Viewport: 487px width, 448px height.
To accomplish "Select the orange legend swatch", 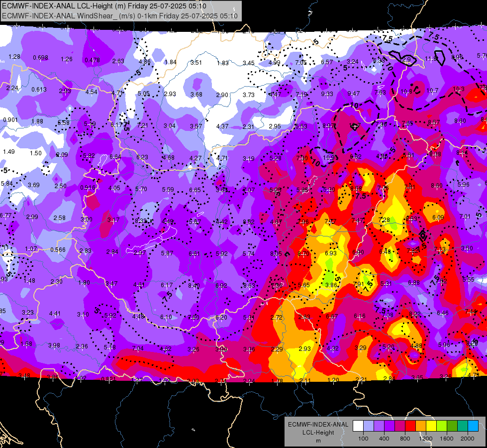I will click(421, 426).
